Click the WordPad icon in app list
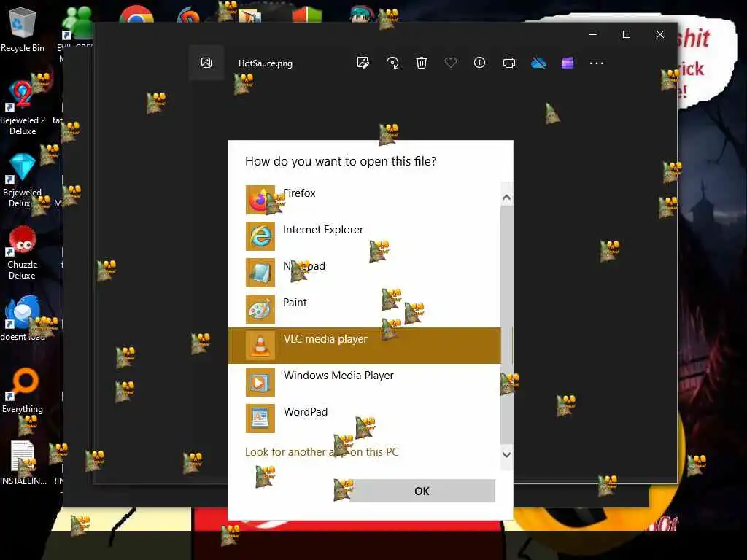 pos(260,418)
